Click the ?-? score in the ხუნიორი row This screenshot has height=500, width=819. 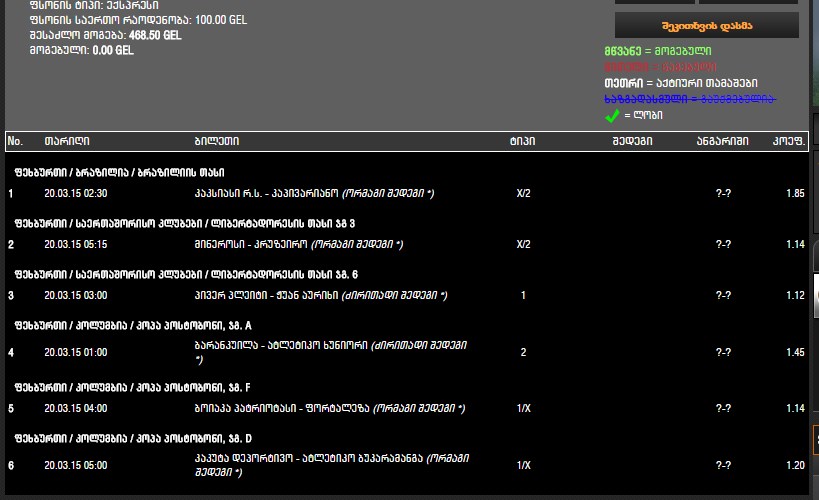click(723, 353)
